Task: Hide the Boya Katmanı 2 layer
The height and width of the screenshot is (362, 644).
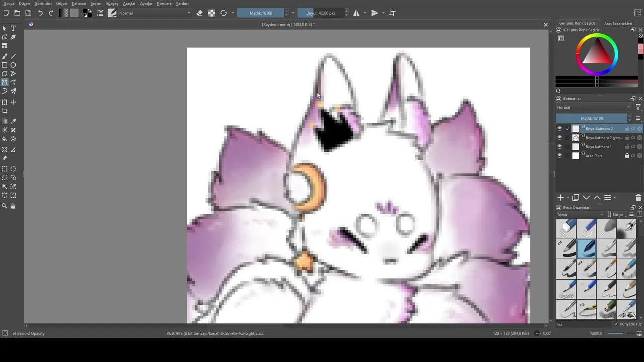Action: coord(559,129)
